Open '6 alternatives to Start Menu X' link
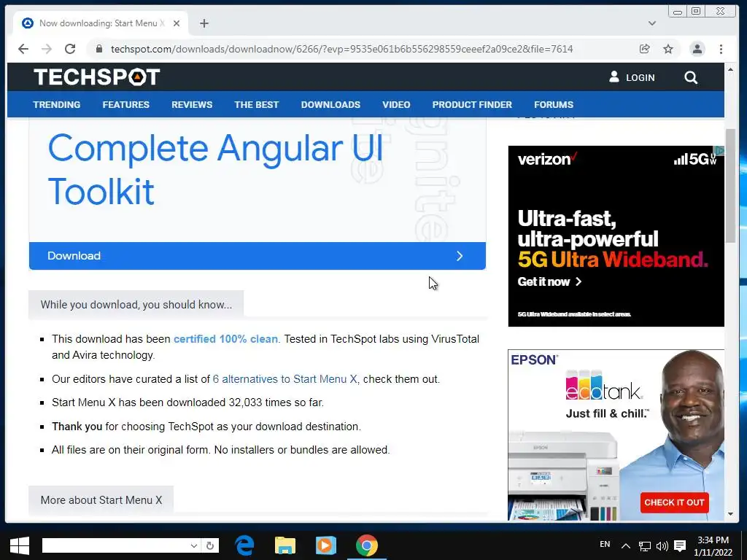Viewport: 747px width, 560px height. click(285, 379)
